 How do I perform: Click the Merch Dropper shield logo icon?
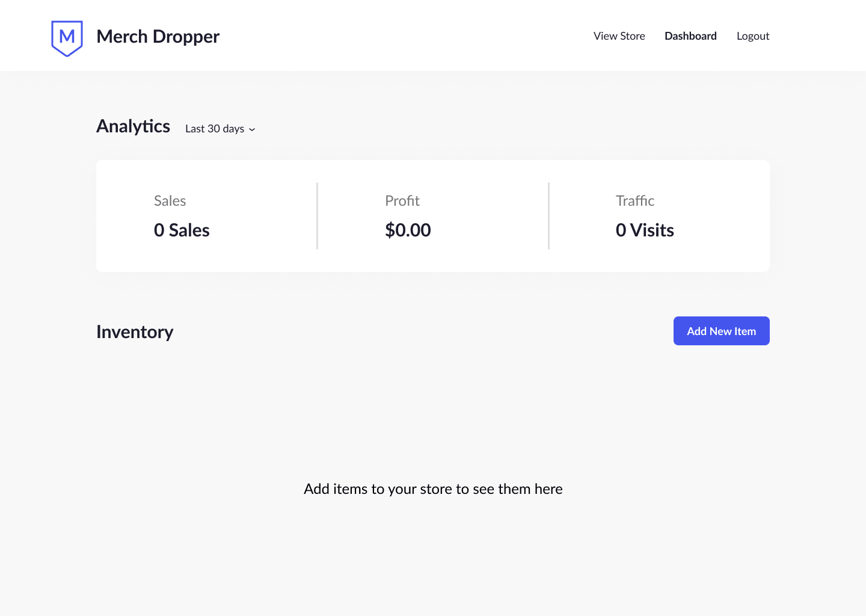coord(67,38)
